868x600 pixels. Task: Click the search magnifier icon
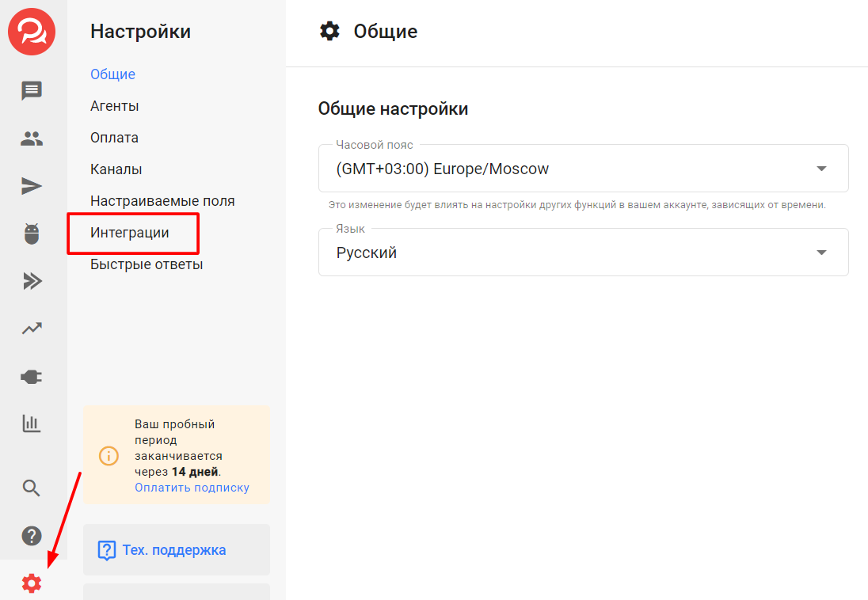pyautogui.click(x=32, y=488)
